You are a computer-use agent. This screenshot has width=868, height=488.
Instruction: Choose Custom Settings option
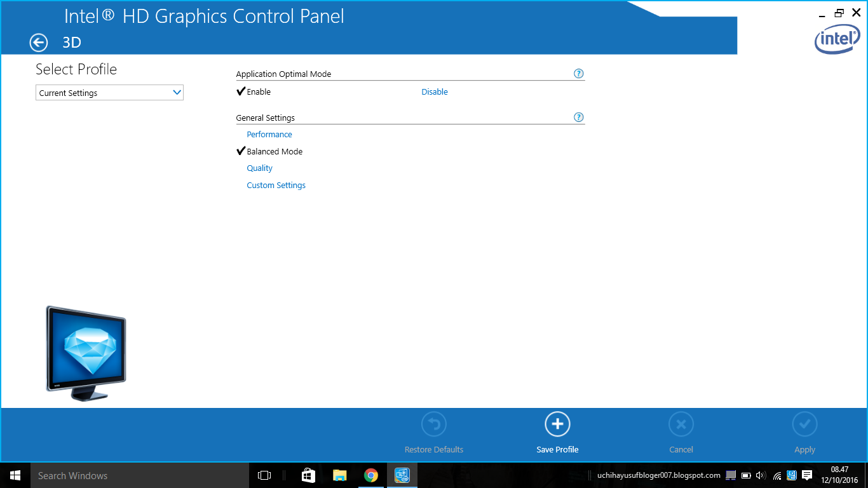click(x=276, y=186)
